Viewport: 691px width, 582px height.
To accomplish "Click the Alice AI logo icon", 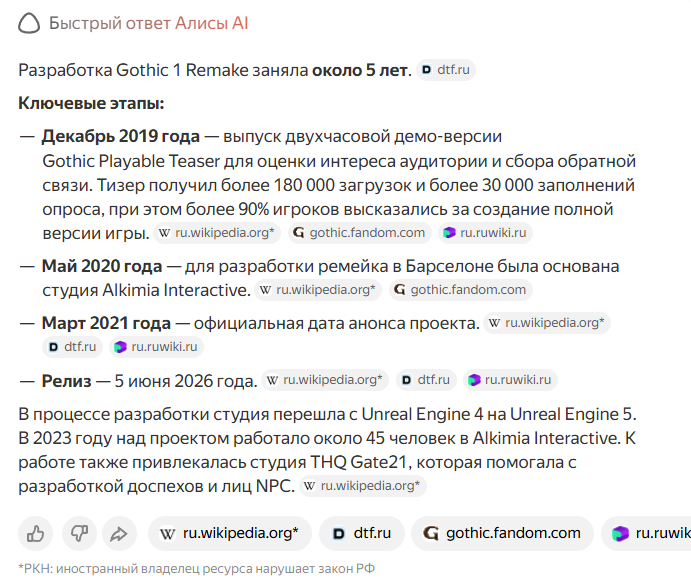I will tap(29, 23).
